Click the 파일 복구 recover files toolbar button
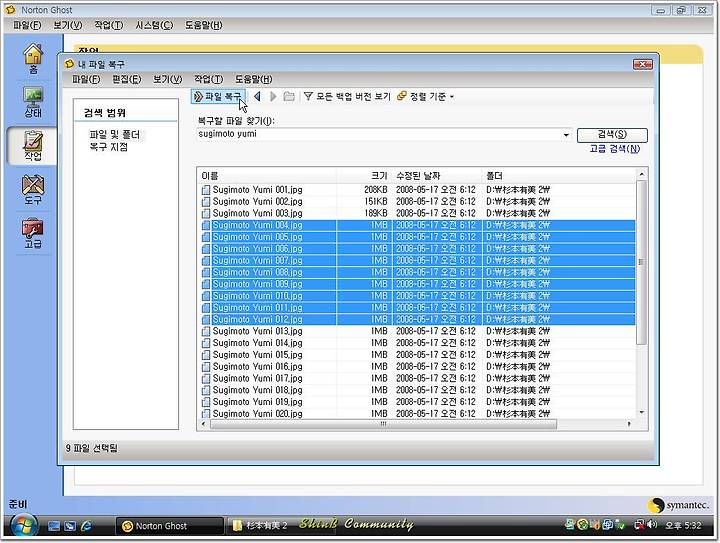The height and width of the screenshot is (543, 720). 219,96
